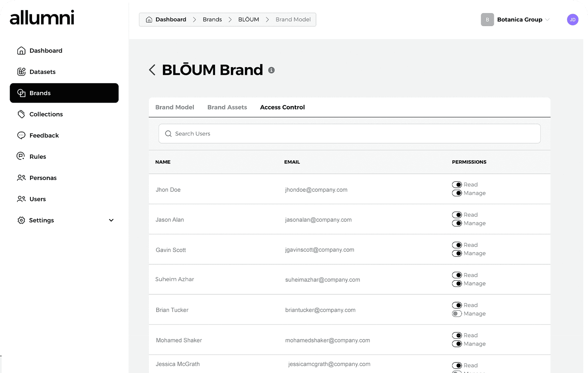Click the Datasets icon in sidebar

tap(21, 72)
